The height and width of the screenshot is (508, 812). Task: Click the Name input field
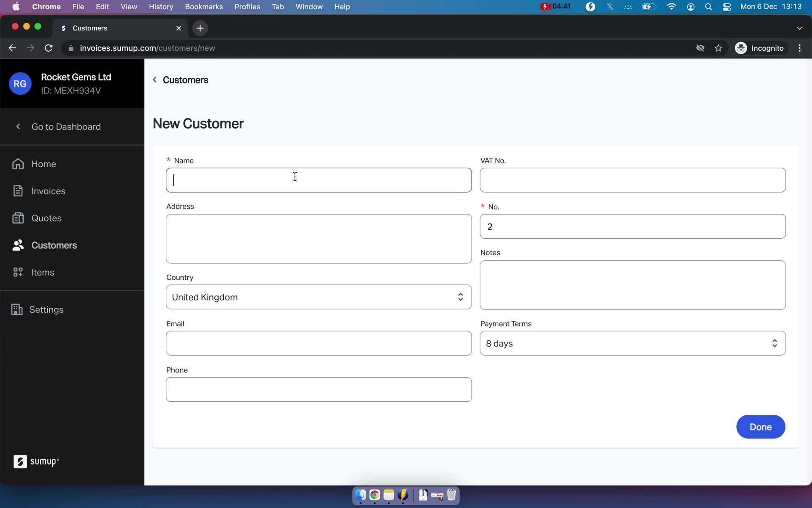pos(318,179)
